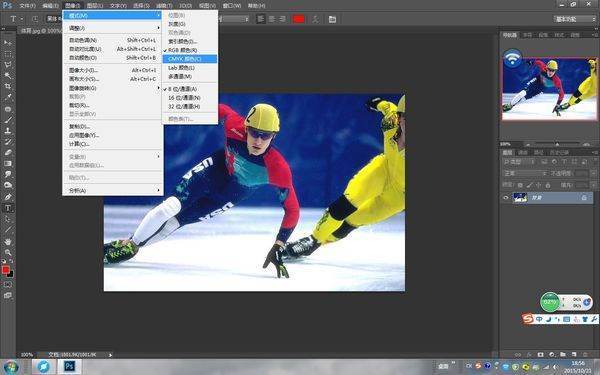The width and height of the screenshot is (600, 375).
Task: Click Image Size menu entry
Action: [112, 70]
